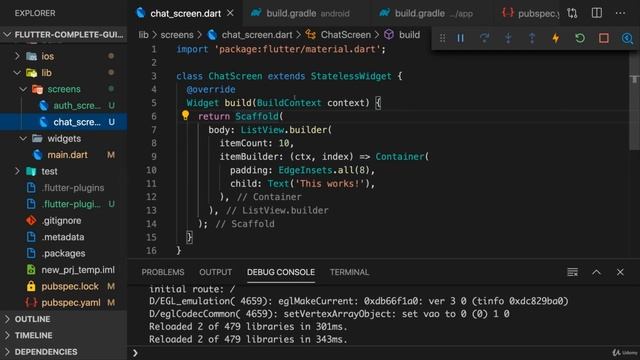Collapse the widgets folder
Screen dimensions: 640x360
[23, 138]
